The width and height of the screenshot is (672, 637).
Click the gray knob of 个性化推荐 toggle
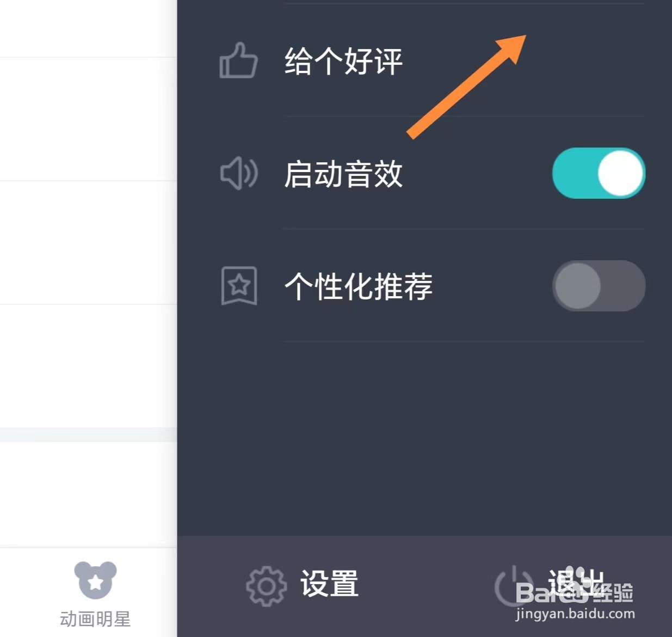click(x=577, y=286)
